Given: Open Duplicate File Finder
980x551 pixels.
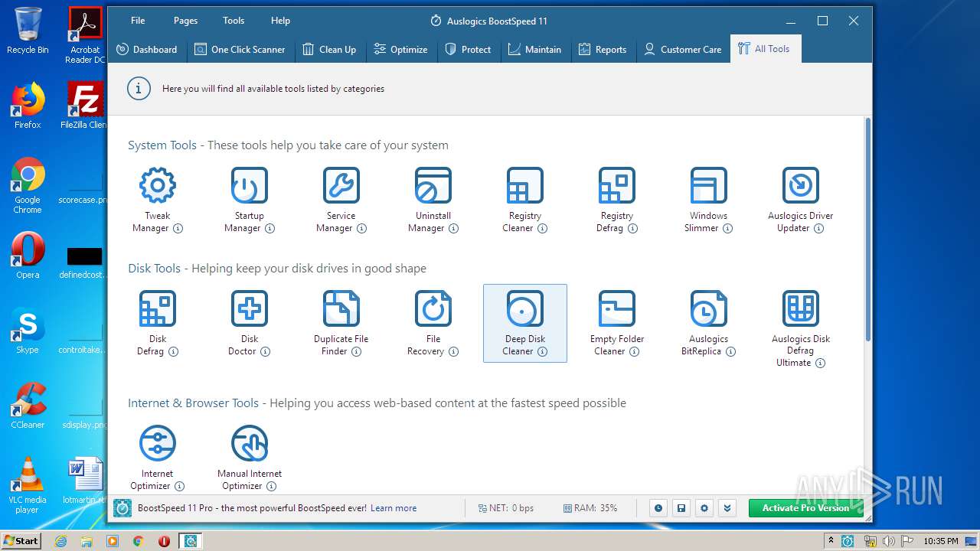Looking at the screenshot, I should click(341, 324).
